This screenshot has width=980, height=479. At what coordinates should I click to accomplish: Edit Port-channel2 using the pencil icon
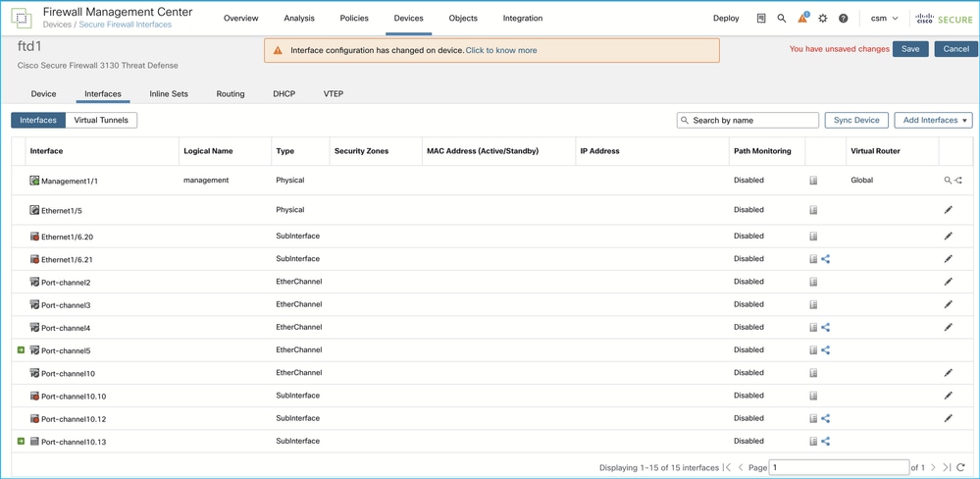949,282
